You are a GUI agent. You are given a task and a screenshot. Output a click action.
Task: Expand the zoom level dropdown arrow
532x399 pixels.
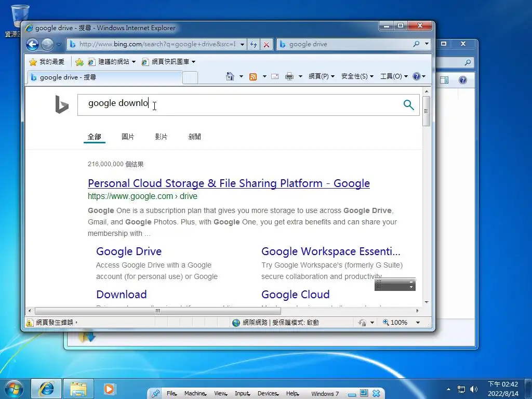(x=418, y=323)
